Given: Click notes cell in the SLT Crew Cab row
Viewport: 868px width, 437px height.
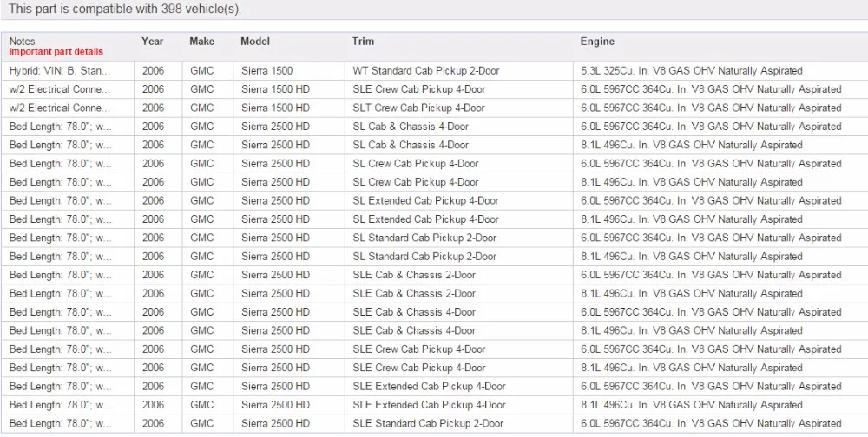Looking at the screenshot, I should 60,108.
